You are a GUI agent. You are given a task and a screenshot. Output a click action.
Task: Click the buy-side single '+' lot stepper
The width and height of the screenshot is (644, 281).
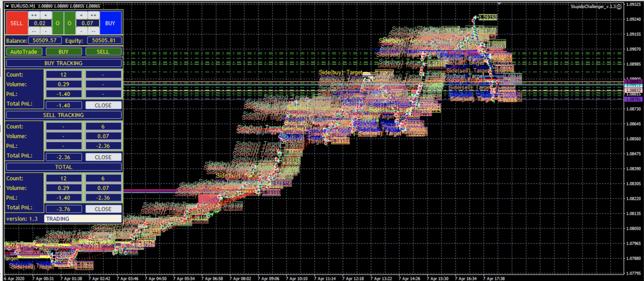(x=81, y=15)
